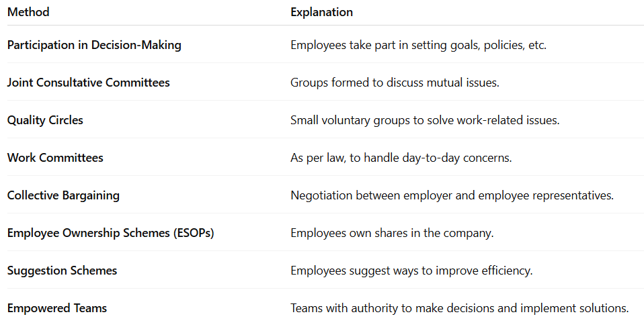Select Joint Consultative Committees cell
Viewport: 644px width, 335px height.
click(x=88, y=83)
